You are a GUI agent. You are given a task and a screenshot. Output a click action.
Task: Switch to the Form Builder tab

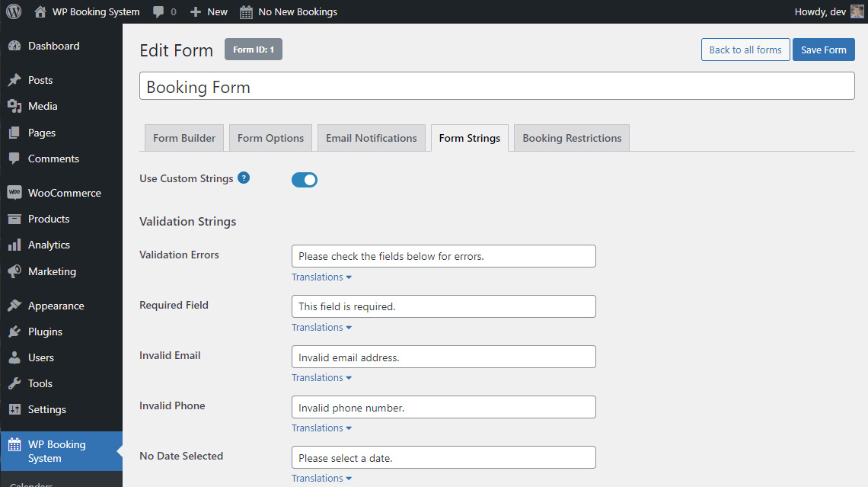click(x=184, y=138)
